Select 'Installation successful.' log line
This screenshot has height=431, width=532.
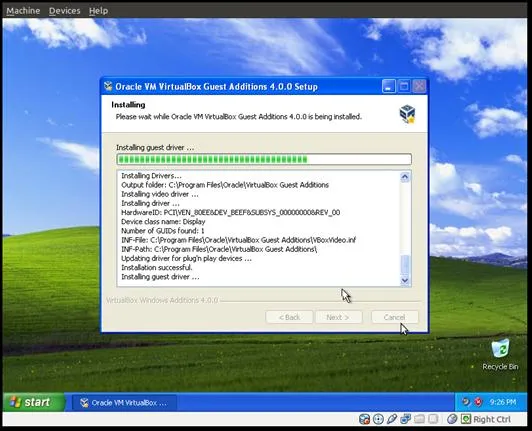coord(157,268)
